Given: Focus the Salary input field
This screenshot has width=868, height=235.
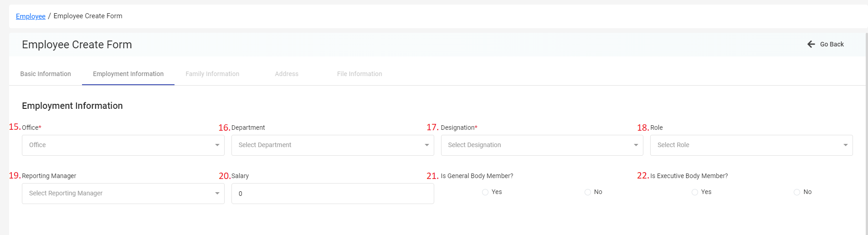Looking at the screenshot, I should pyautogui.click(x=333, y=194).
